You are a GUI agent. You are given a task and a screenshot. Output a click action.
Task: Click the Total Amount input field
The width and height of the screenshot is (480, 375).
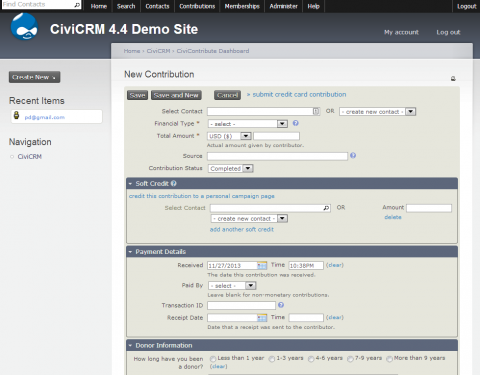pos(276,136)
